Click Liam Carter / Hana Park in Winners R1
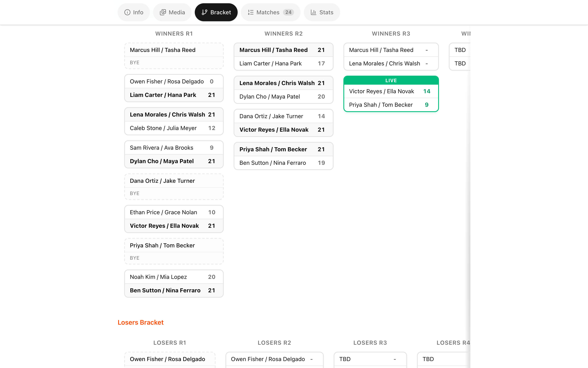The image size is (588, 368). click(x=174, y=95)
